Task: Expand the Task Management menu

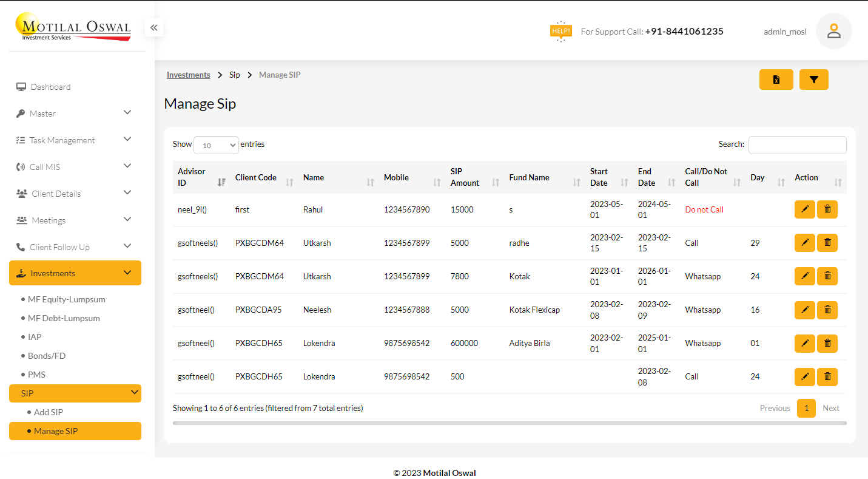Action: 75,140
